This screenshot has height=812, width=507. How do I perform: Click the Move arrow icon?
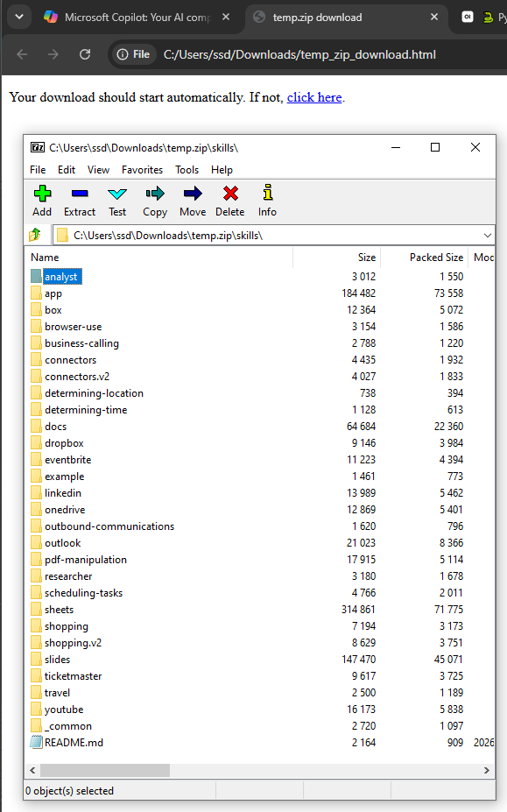(x=193, y=194)
